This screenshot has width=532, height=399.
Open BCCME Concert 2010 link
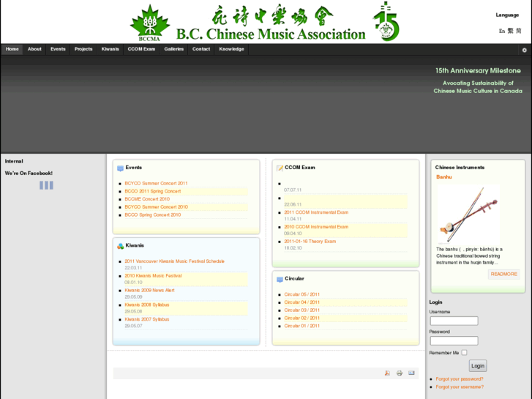tap(147, 199)
